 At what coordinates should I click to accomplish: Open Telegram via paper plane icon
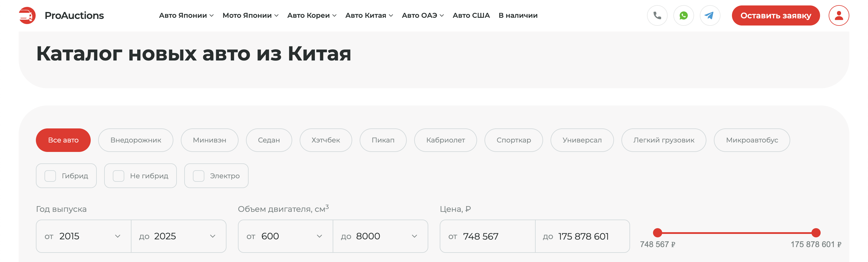[x=710, y=15]
